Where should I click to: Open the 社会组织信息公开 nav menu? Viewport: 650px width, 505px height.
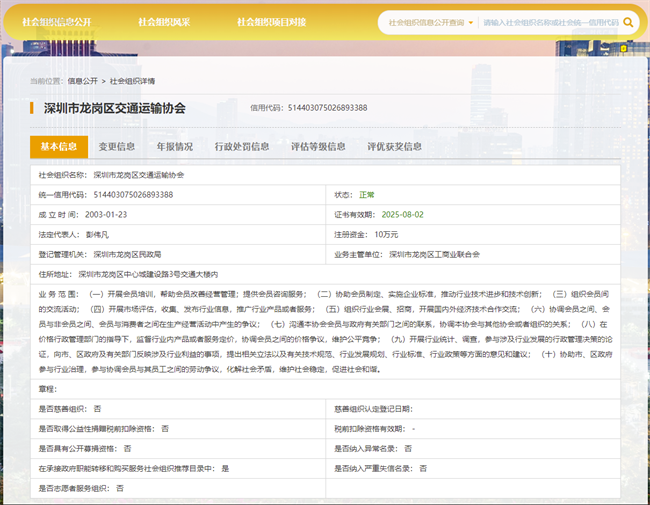pos(56,22)
